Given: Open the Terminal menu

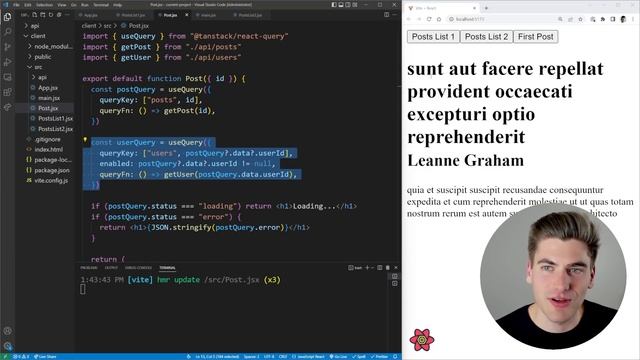Looking at the screenshot, I should click(101, 5).
